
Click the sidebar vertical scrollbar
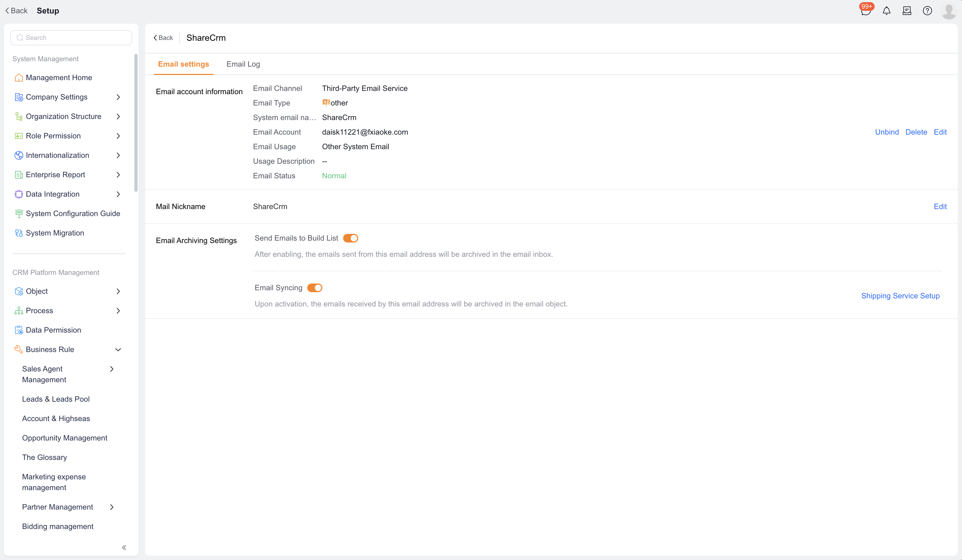click(136, 122)
